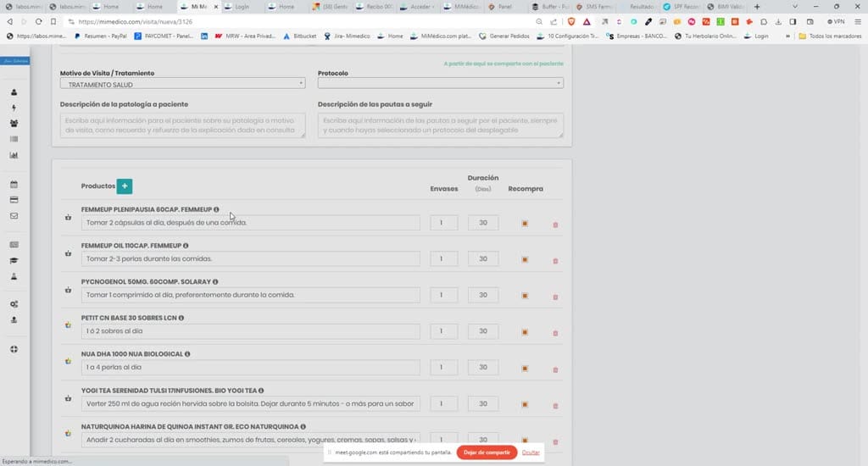Screen dimensions: 868x466
Task: Open Jira- Mimedico bookmark
Action: pos(347,36)
